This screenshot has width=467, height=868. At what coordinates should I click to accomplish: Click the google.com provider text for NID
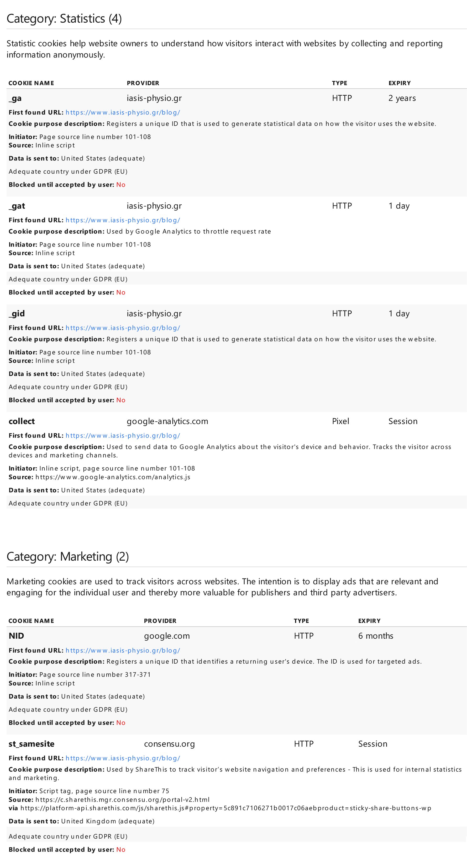(167, 636)
